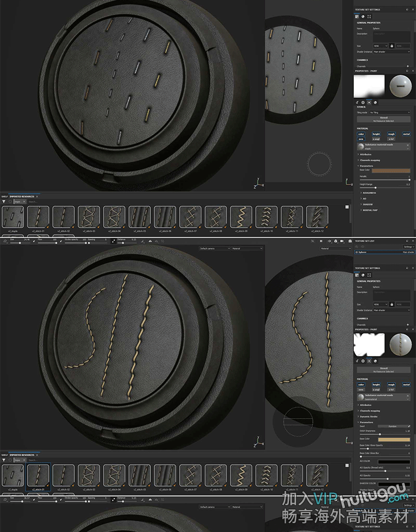Click brown Base Color swatch of staple material

(391, 170)
